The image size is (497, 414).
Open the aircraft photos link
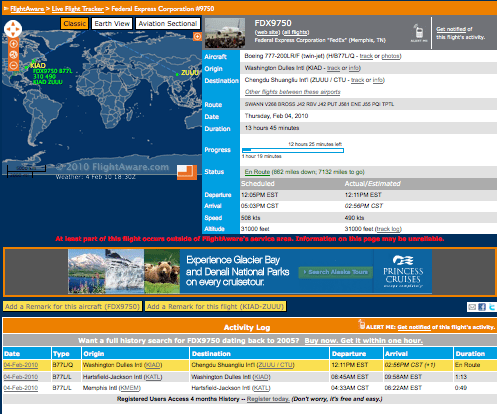point(391,56)
